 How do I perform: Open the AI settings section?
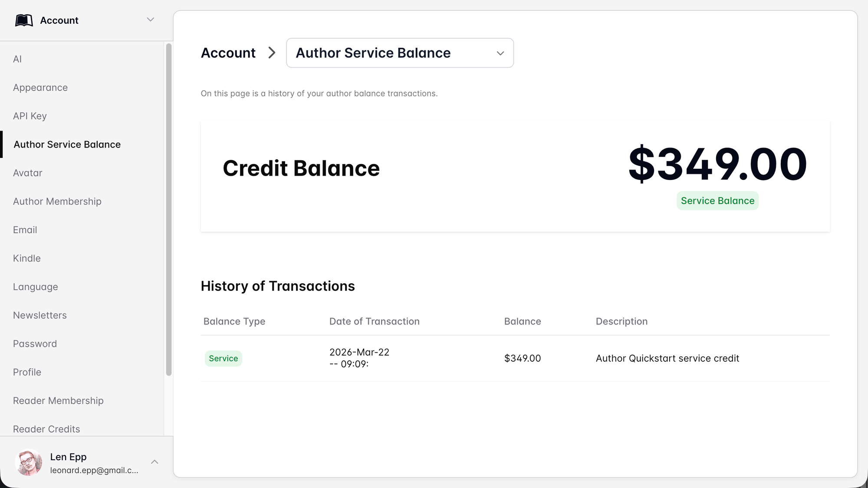pos(17,59)
